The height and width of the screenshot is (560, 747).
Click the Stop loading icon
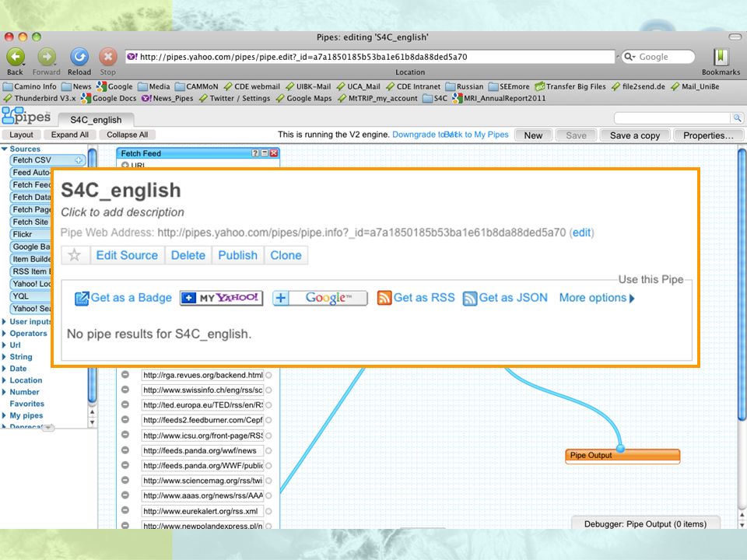tap(108, 57)
